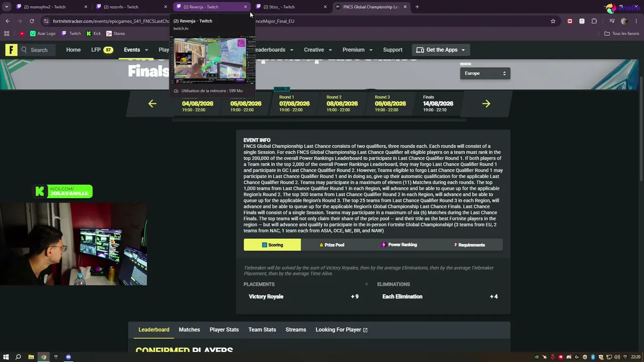Open the Europe region selector
Screen dimensions: 644x362
point(485,73)
